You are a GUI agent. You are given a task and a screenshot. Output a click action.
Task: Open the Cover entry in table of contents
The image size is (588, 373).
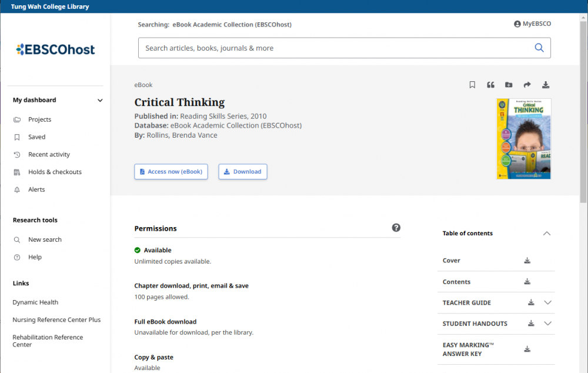coord(451,261)
